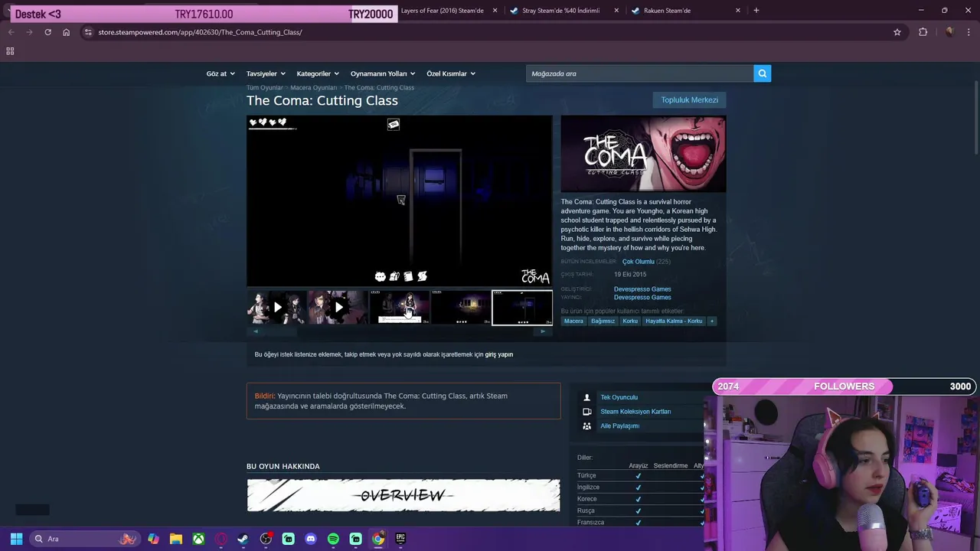The image size is (980, 551).
Task: View site information icon in address bar
Action: coord(88,32)
